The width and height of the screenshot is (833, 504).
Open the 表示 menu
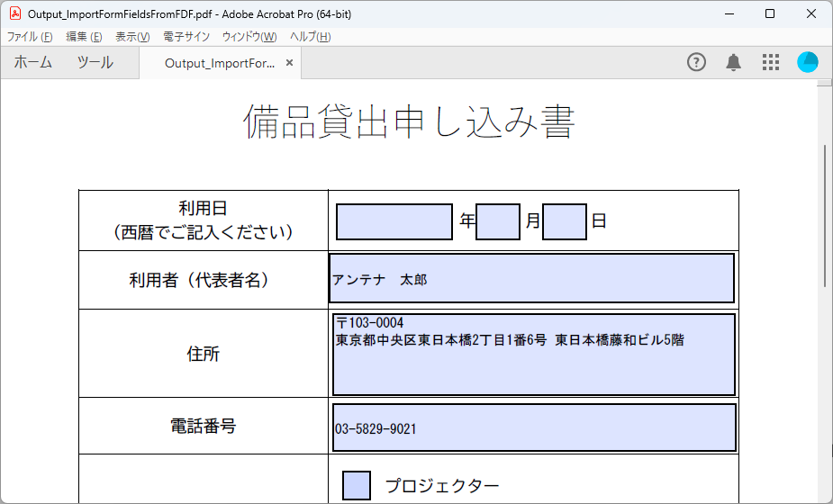point(132,37)
